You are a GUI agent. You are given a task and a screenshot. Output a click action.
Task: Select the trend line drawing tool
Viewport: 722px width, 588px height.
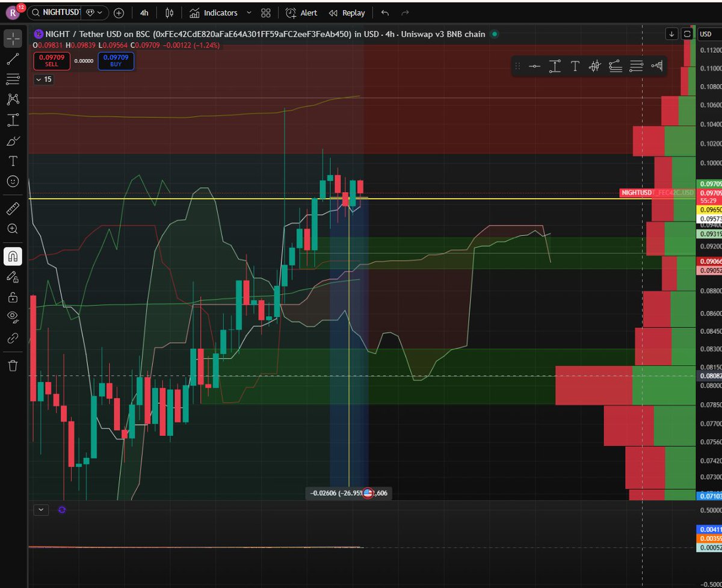point(13,58)
